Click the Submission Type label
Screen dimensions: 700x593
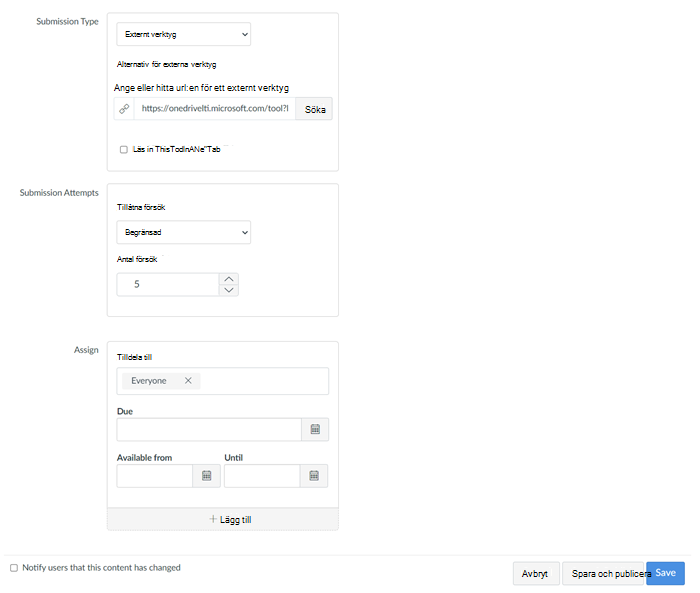tap(67, 21)
